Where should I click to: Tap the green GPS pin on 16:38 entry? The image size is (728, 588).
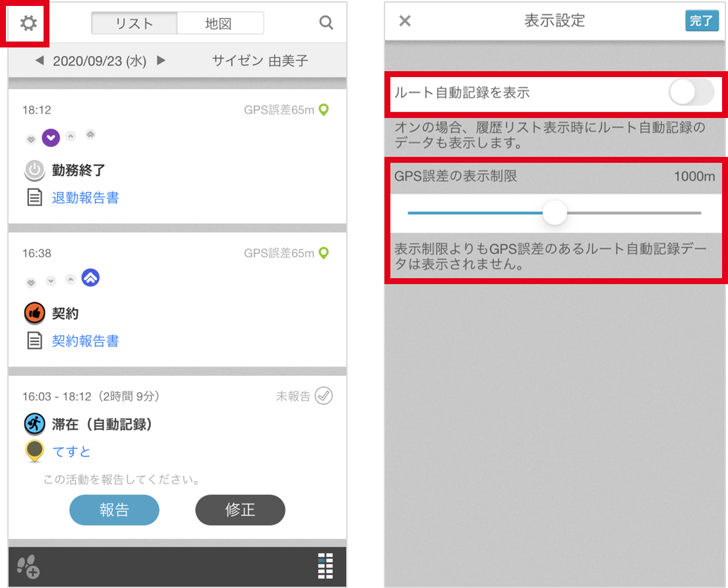[324, 253]
